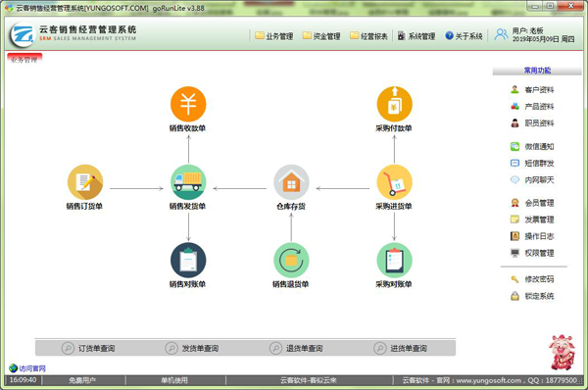
Task: Click the 单机使用 status bar entry
Action: pos(174,380)
